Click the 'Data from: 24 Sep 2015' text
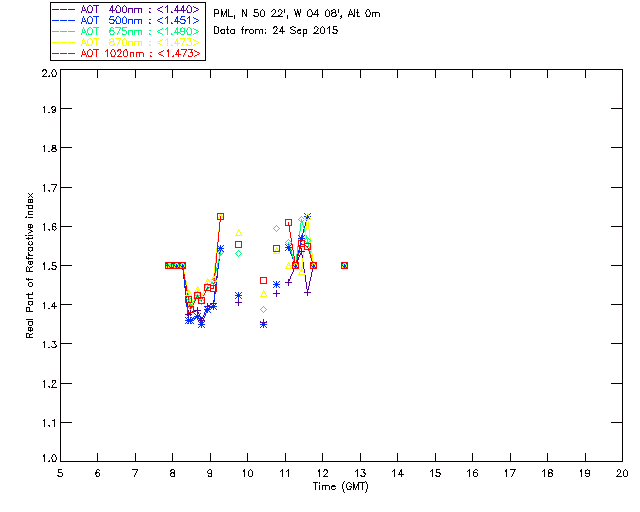Image resolution: width=640 pixels, height=512 pixels. [276, 31]
